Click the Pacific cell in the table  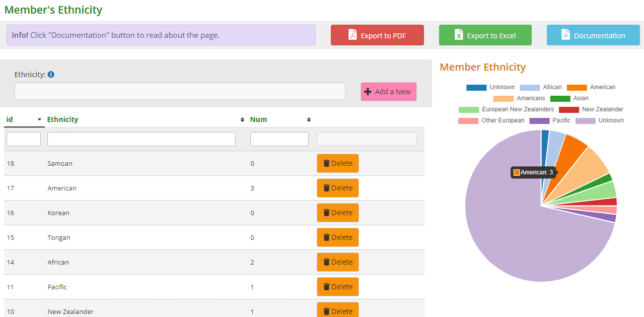[57, 287]
